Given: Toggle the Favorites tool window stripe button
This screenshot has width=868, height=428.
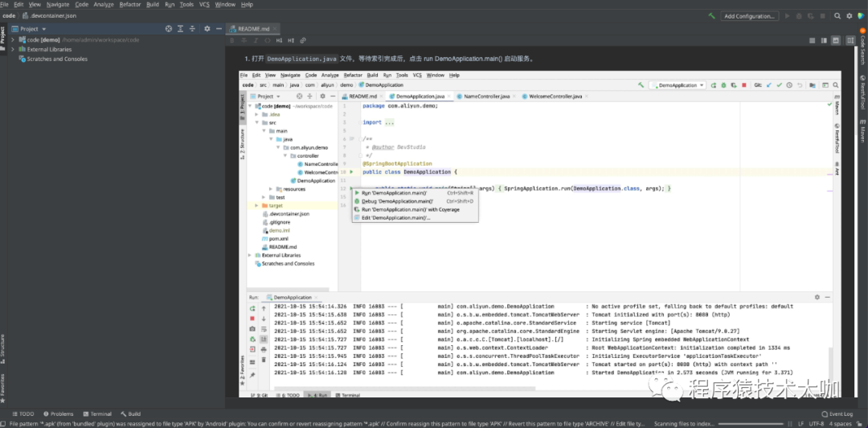Looking at the screenshot, I should click(x=3, y=388).
